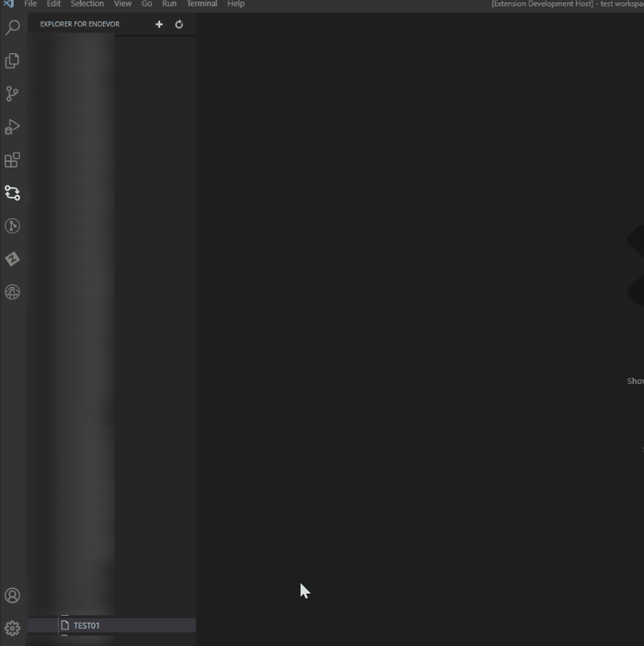This screenshot has height=646, width=644.
Task: Open the Selection menu
Action: coord(87,4)
